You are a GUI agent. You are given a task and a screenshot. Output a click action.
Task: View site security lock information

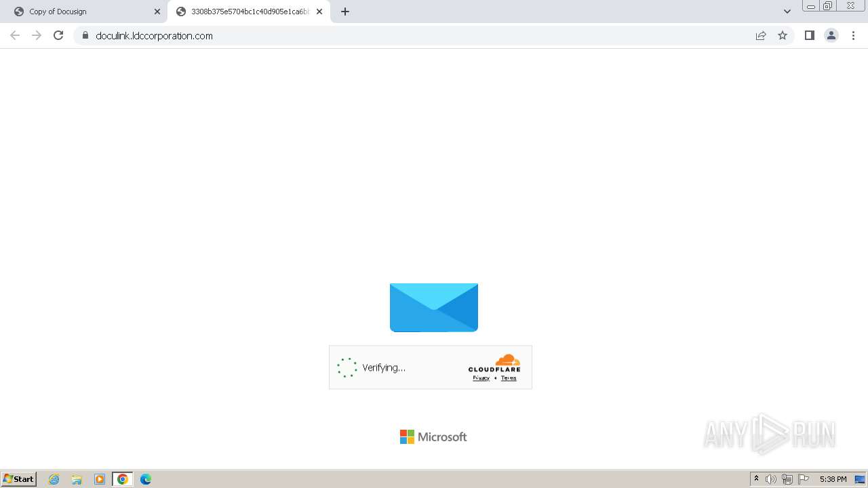85,35
